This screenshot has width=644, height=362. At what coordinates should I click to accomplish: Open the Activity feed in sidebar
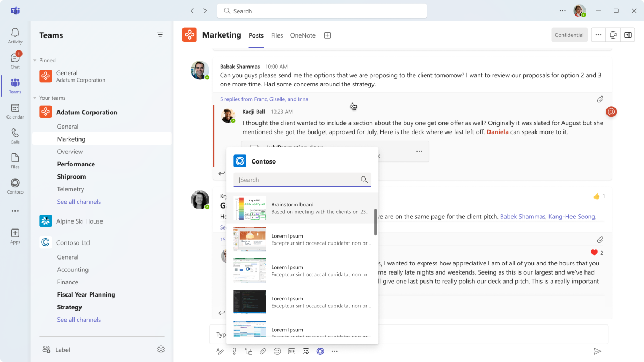(x=15, y=35)
